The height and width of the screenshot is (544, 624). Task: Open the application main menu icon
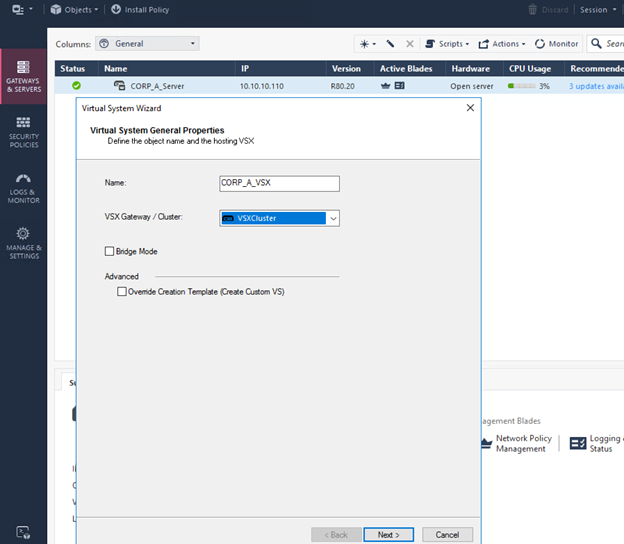click(x=21, y=10)
